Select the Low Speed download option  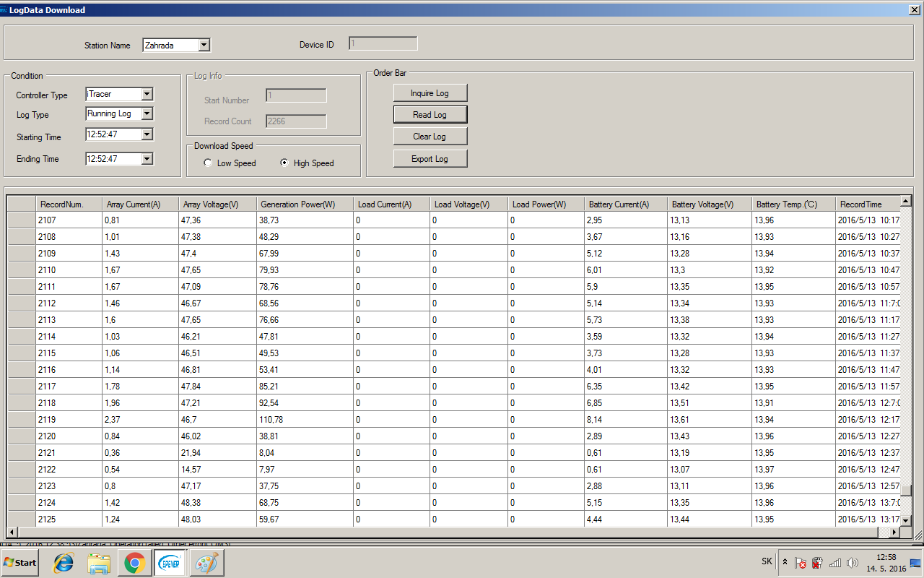coord(209,163)
